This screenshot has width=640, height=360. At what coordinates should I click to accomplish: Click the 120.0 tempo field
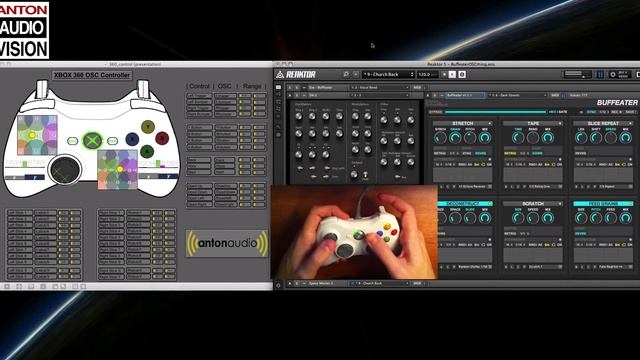(427, 74)
